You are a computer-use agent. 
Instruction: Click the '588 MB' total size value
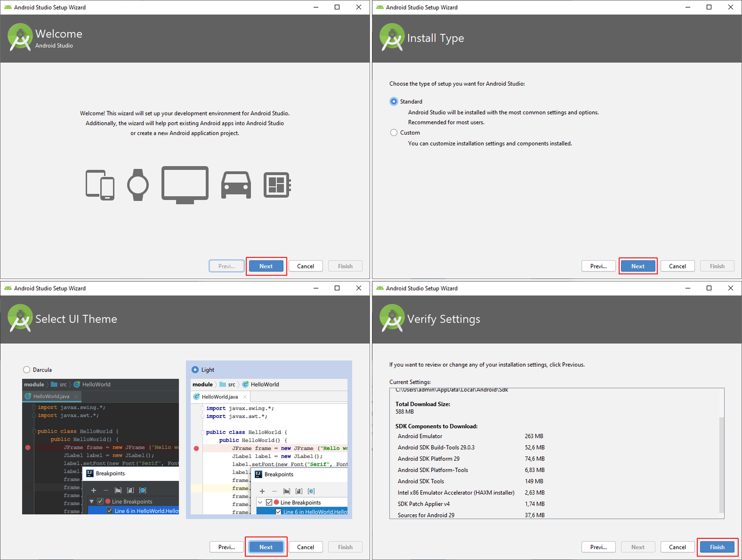click(405, 412)
